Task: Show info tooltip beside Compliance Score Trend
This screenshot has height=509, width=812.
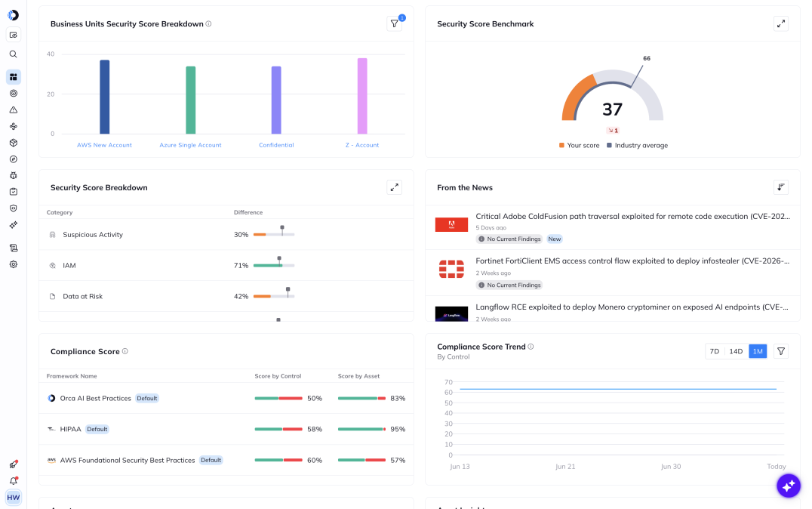Action: [x=531, y=347]
